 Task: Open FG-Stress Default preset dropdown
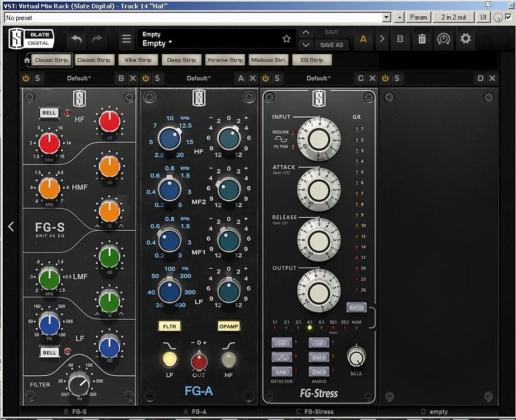pyautogui.click(x=318, y=78)
